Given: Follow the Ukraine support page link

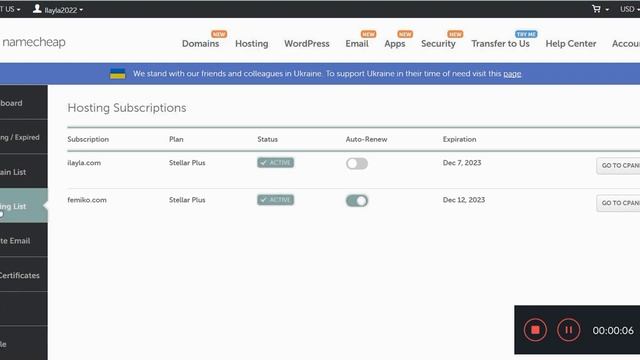Looking at the screenshot, I should [512, 74].
